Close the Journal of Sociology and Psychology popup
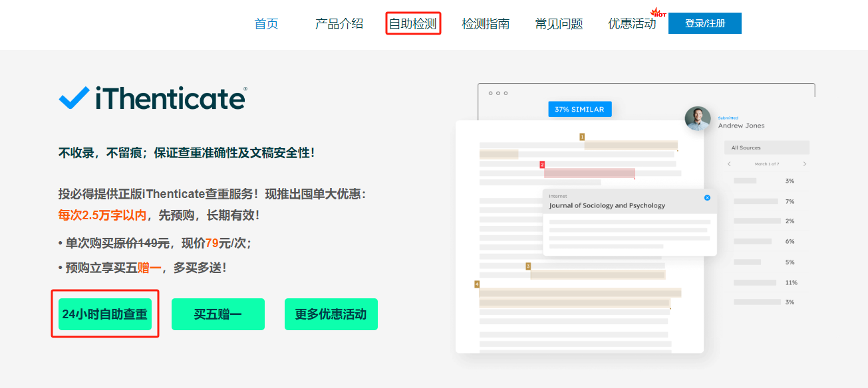This screenshot has height=388, width=868. click(707, 197)
